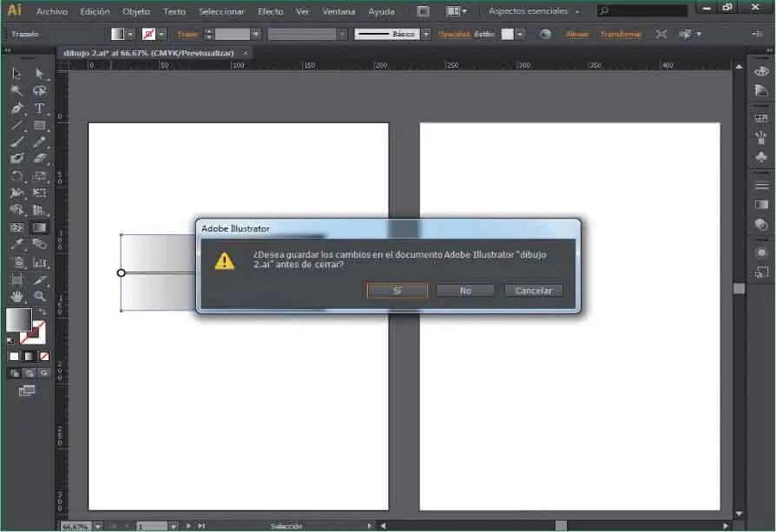
Task: Select the Pencil tool
Action: (40, 142)
